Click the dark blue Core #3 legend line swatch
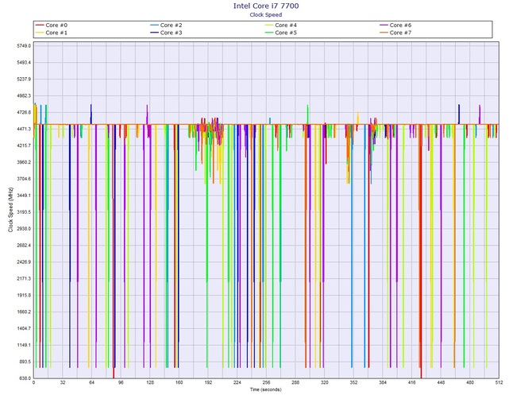 (154, 33)
